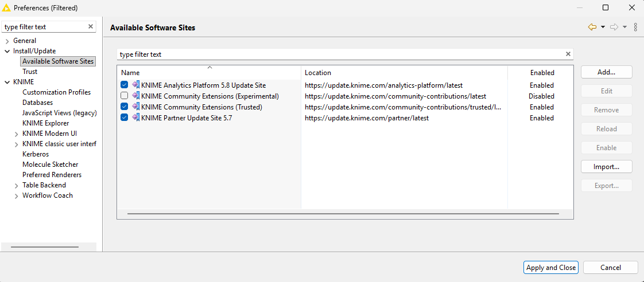Open KNIME Explorer preferences
The height and width of the screenshot is (282, 644).
tap(45, 123)
